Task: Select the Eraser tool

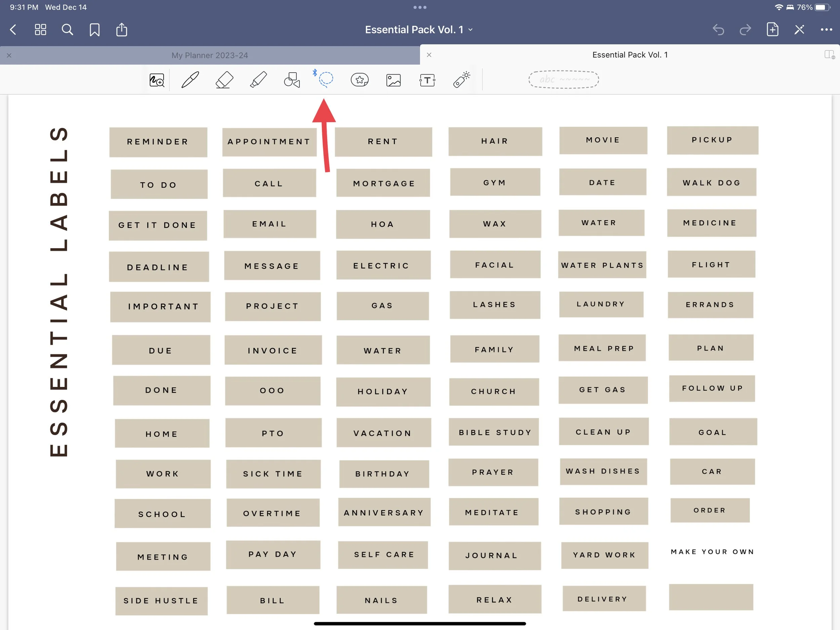Action: coord(224,80)
